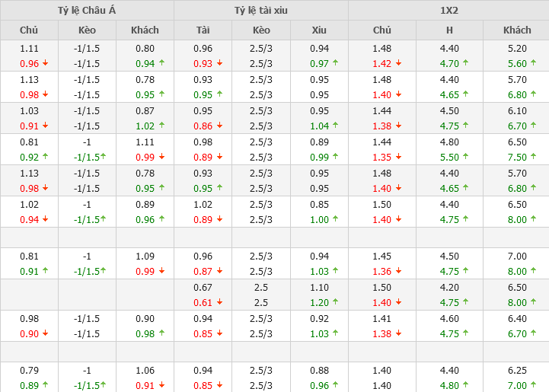Click the 6.25 odds value
The height and width of the screenshot is (392, 549).
point(517,371)
